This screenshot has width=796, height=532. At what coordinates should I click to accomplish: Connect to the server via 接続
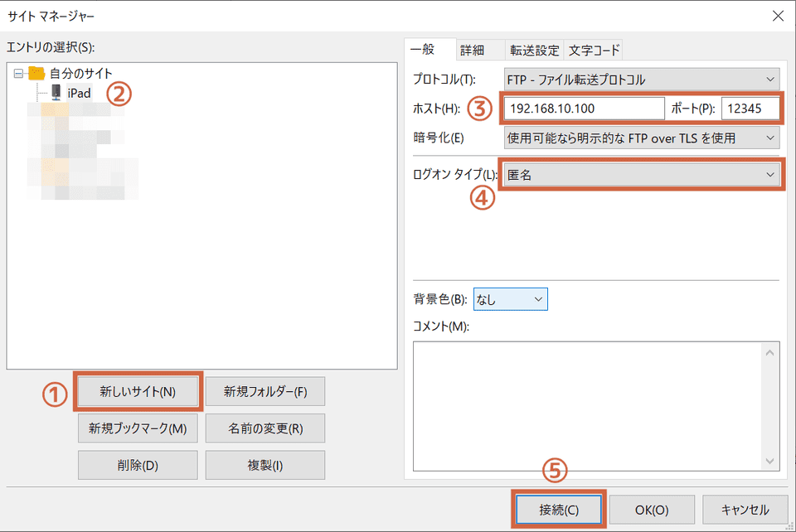point(558,510)
